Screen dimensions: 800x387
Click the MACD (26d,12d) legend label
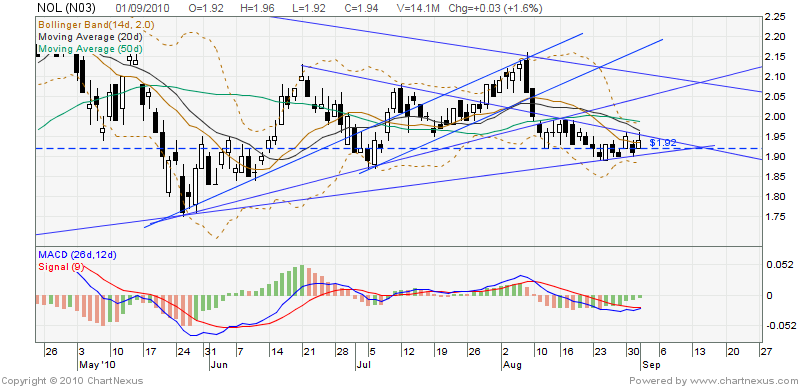pos(77,254)
